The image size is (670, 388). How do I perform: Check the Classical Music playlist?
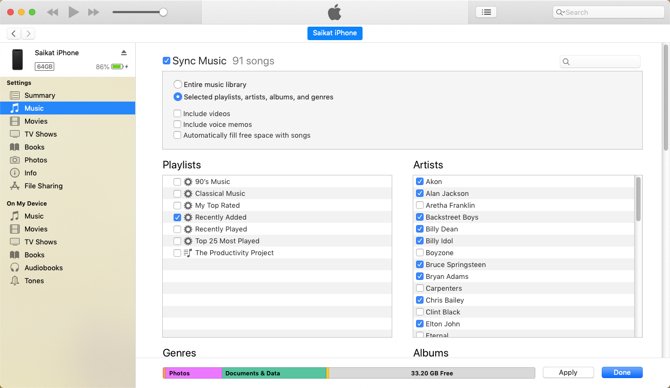(177, 194)
